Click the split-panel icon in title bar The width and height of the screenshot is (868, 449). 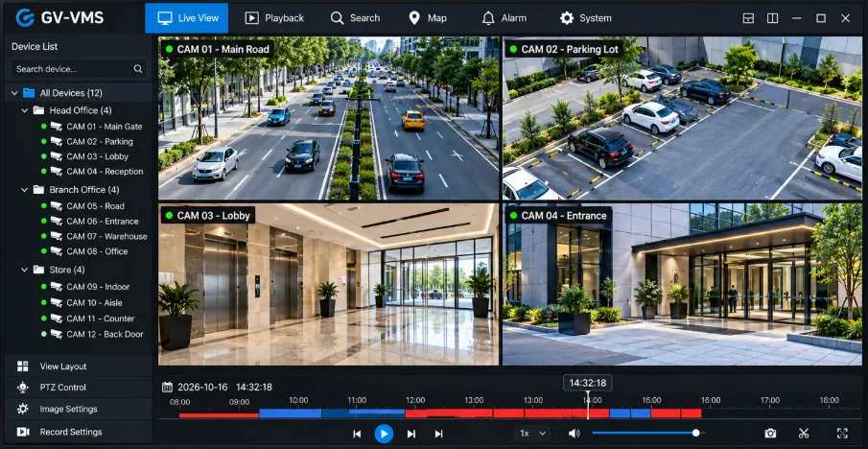pyautogui.click(x=773, y=18)
